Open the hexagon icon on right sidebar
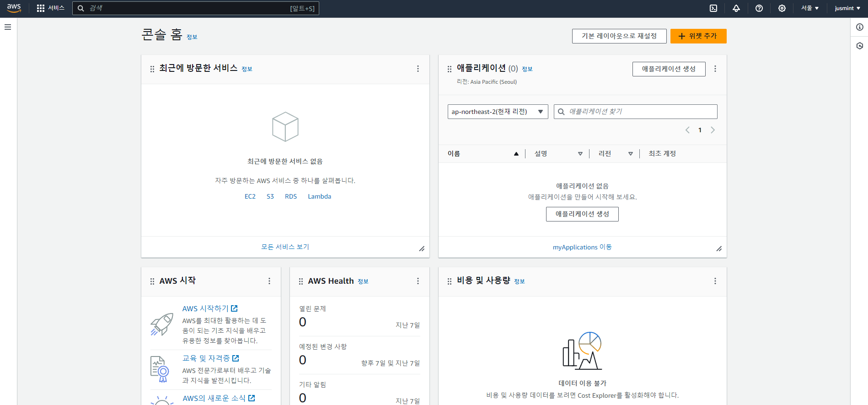Image resolution: width=868 pixels, height=405 pixels. coord(860,46)
